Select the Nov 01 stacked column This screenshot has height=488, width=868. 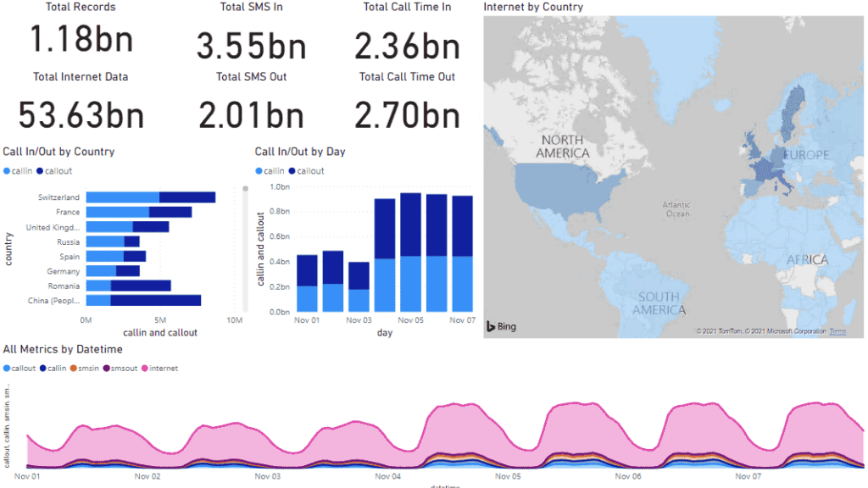(x=307, y=283)
